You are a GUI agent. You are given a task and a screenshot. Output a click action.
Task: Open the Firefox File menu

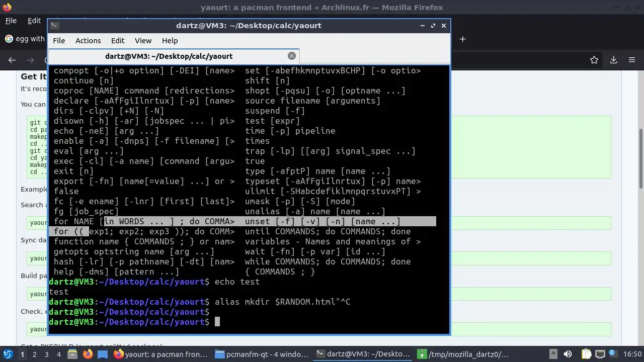tap(11, 21)
